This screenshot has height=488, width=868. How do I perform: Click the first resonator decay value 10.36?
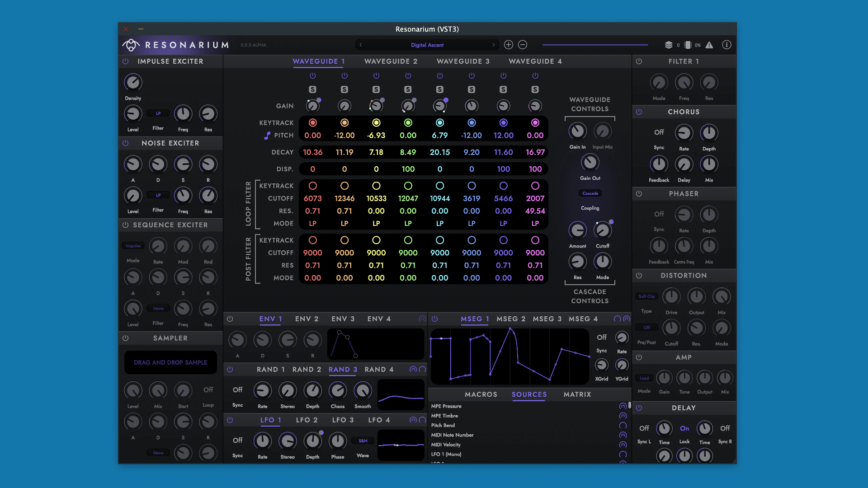point(312,152)
